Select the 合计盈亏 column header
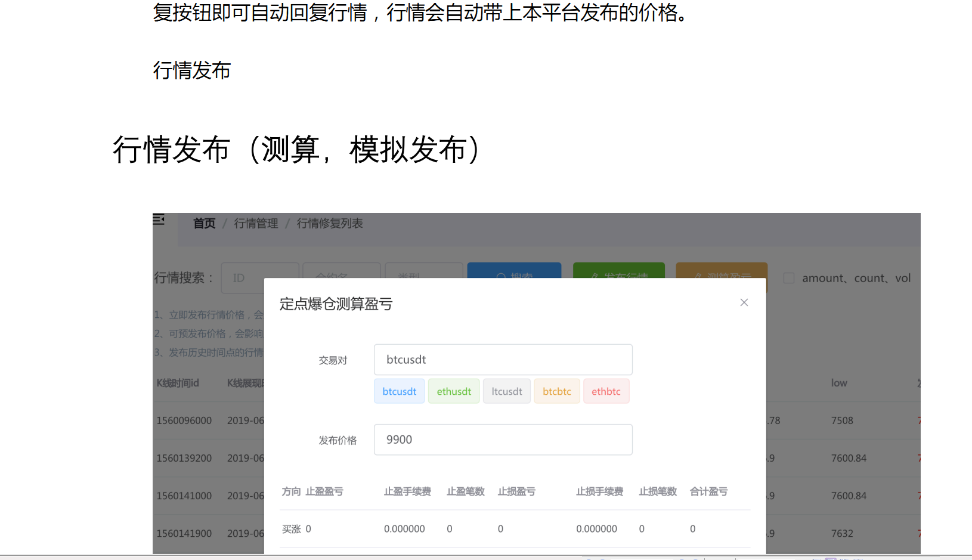This screenshot has height=560, width=972. click(x=708, y=491)
